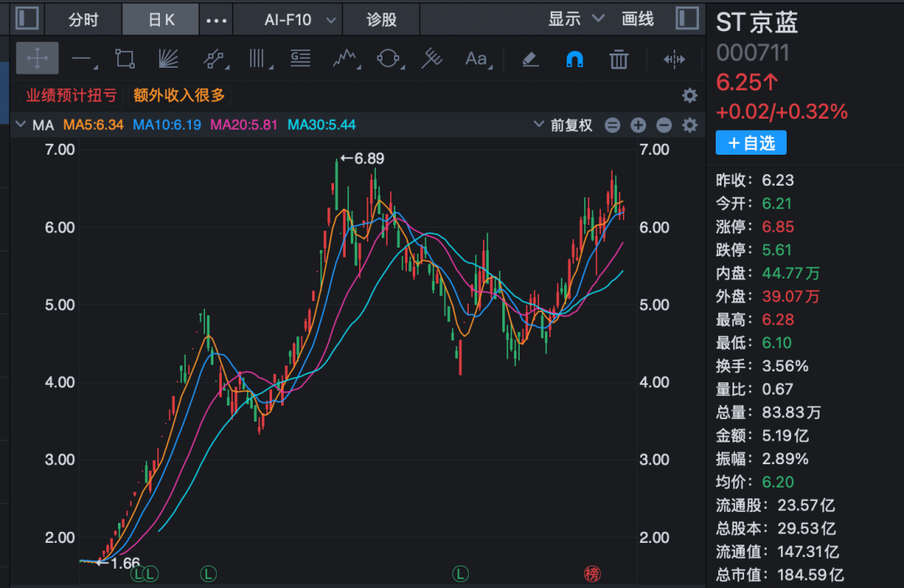The image size is (904, 588).
Task: Click the MA20:5.81 indicator label
Action: click(244, 125)
